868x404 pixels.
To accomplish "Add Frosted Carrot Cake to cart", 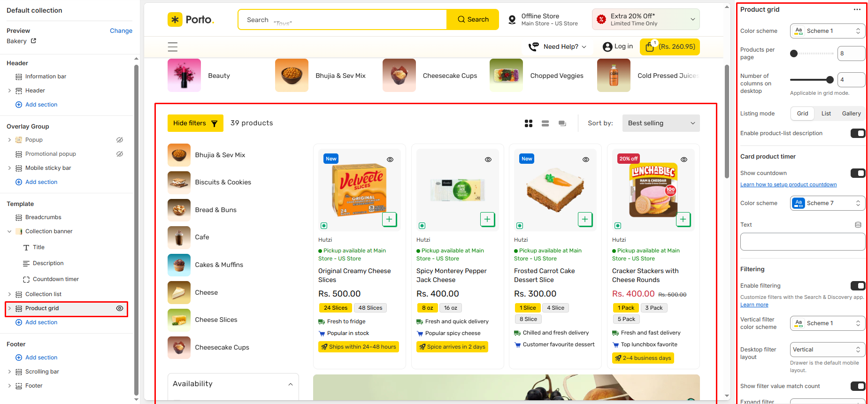I will [x=585, y=219].
